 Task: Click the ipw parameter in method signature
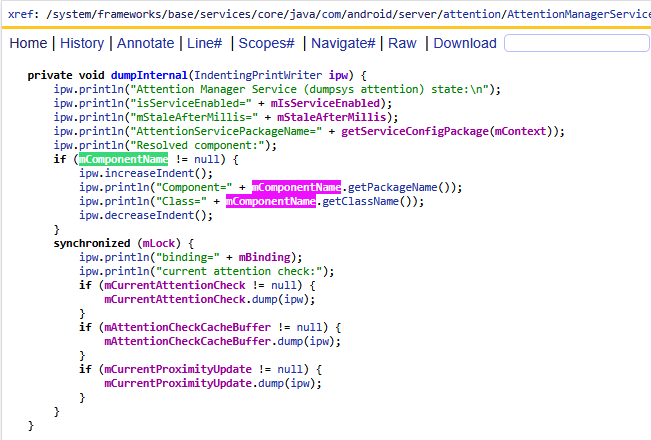tap(338, 75)
